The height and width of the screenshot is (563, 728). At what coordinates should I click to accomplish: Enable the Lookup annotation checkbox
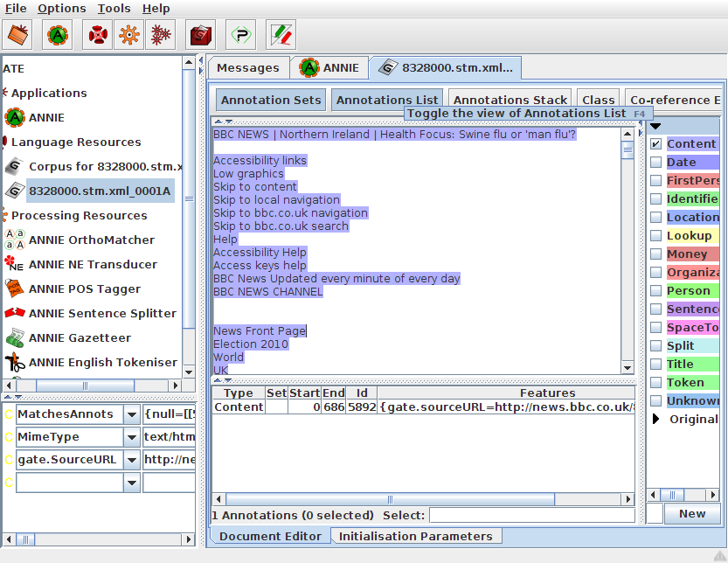coord(655,235)
